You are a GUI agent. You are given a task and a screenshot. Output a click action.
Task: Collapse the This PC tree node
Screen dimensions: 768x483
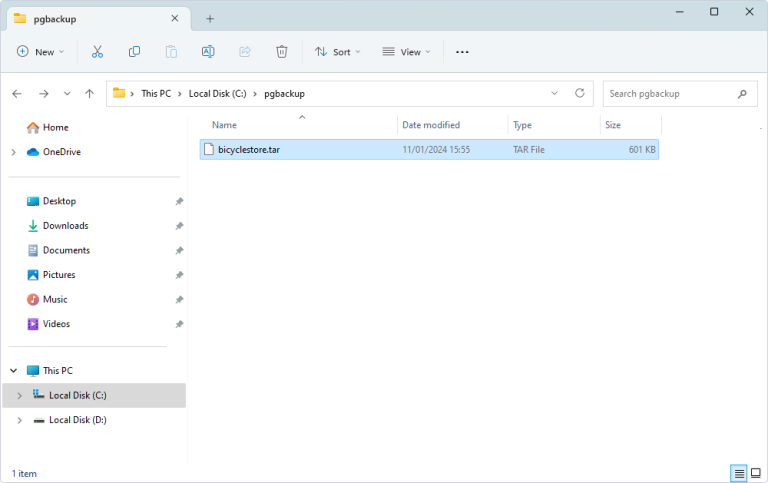pos(13,370)
